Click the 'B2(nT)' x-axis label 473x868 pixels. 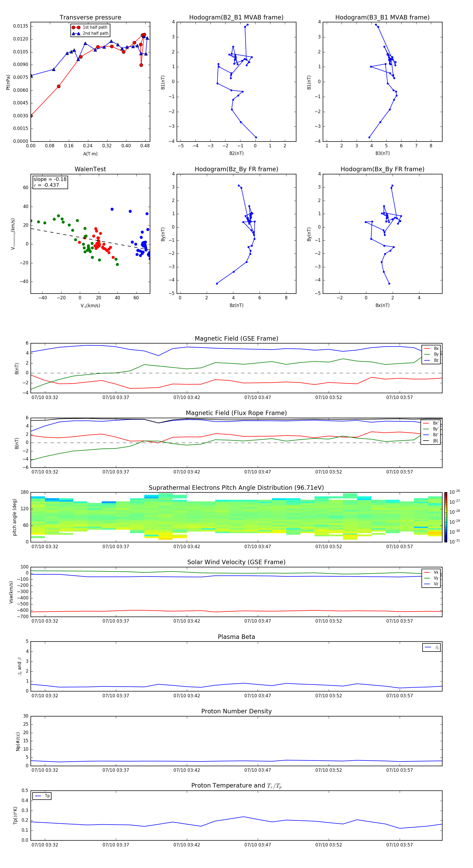(236, 153)
